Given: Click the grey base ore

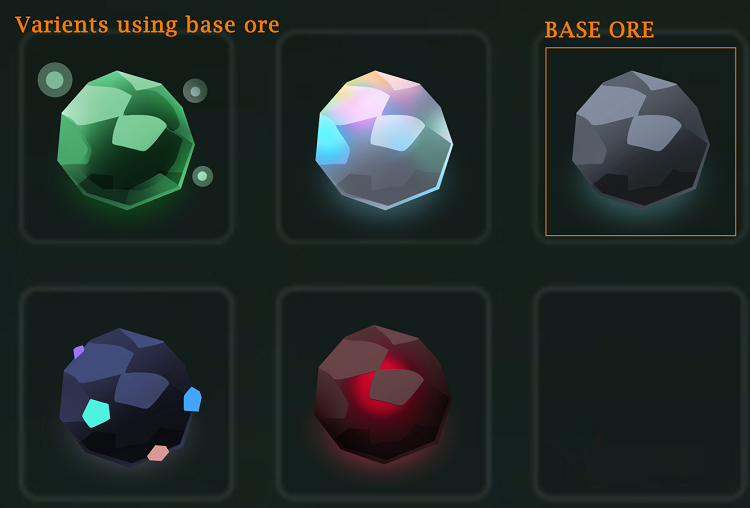Looking at the screenshot, I should (x=640, y=139).
